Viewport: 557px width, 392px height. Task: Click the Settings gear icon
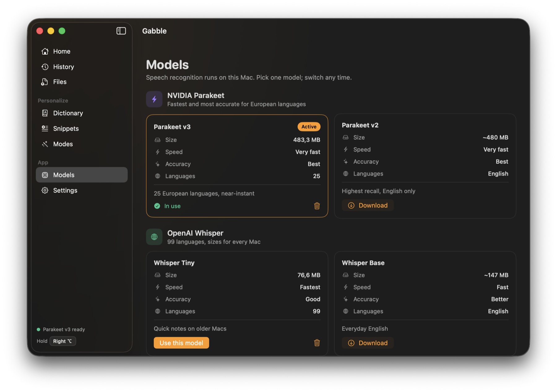tap(45, 190)
